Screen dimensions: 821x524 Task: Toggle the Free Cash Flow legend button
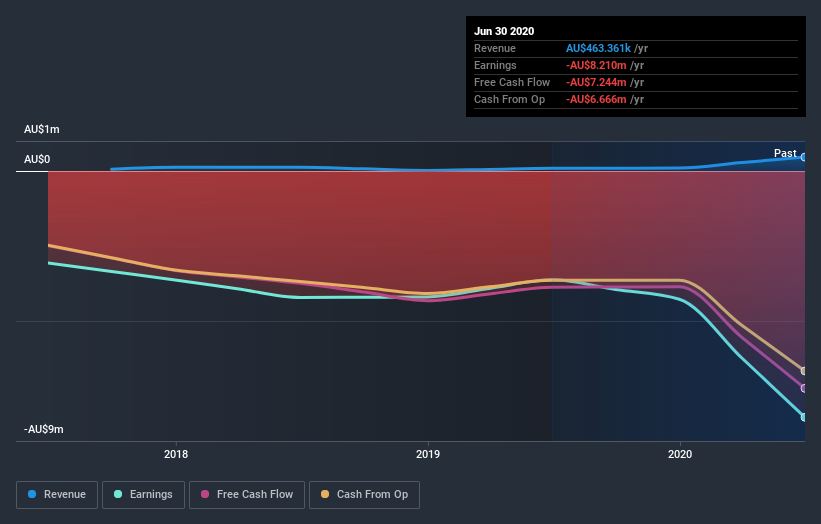[x=247, y=495]
